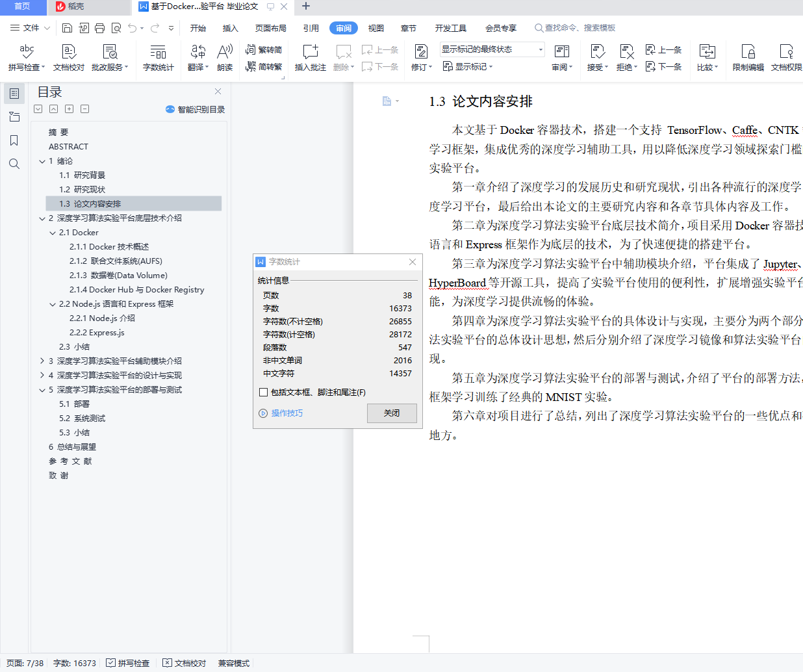This screenshot has height=672, width=803.
Task: Select 2.1.1 Docker 技术概述 in outline
Action: (109, 247)
